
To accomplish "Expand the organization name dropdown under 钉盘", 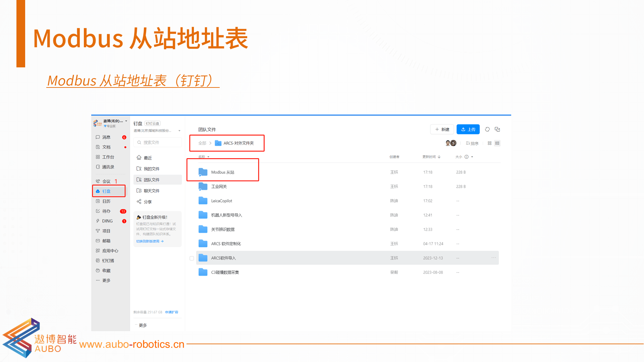I will 179,131.
